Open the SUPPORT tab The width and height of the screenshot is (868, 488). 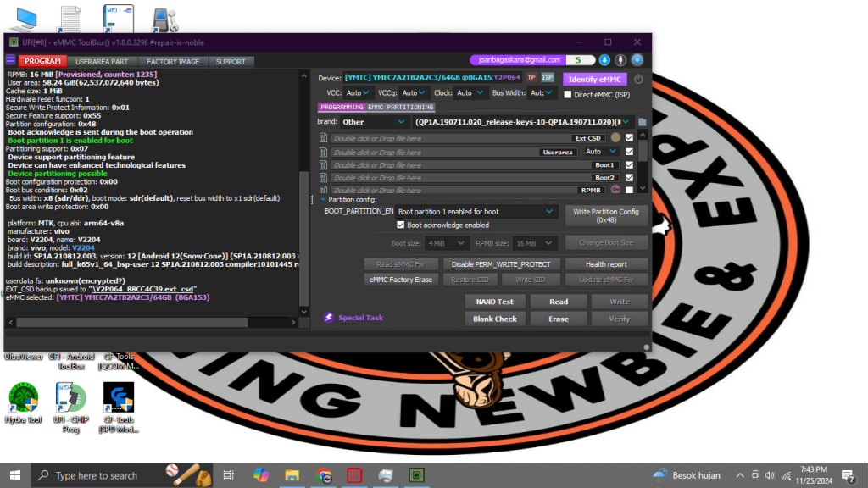[x=231, y=61]
